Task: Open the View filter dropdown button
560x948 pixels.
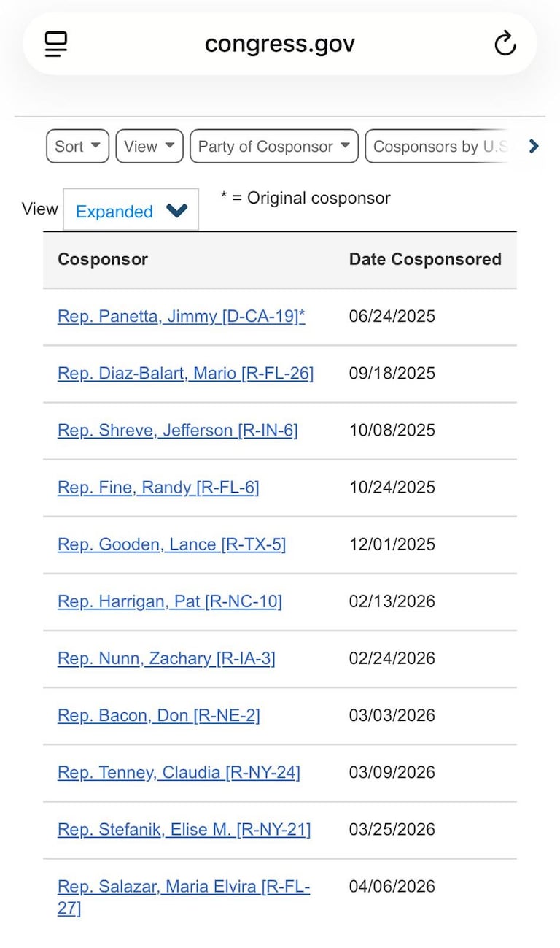Action: (149, 146)
